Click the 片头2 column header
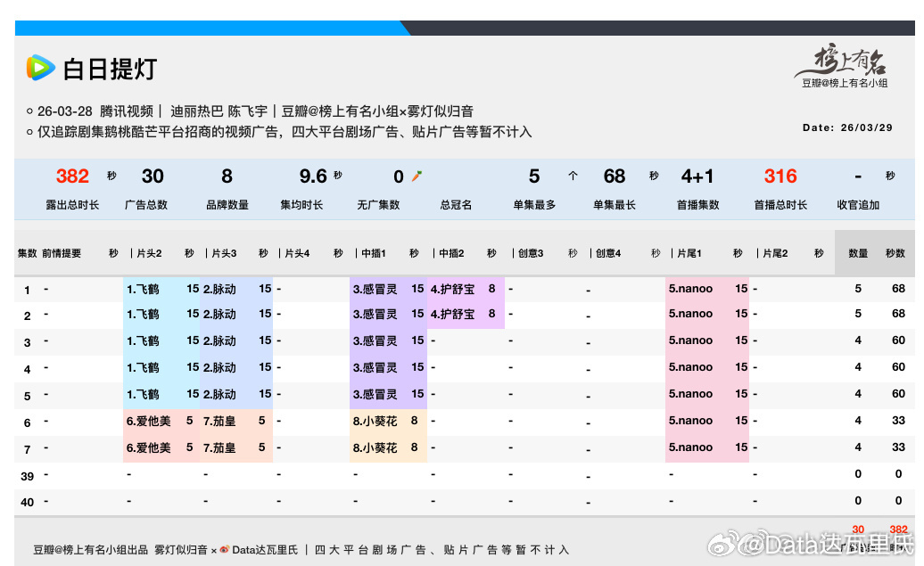This screenshot has height=566, width=924. (149, 253)
